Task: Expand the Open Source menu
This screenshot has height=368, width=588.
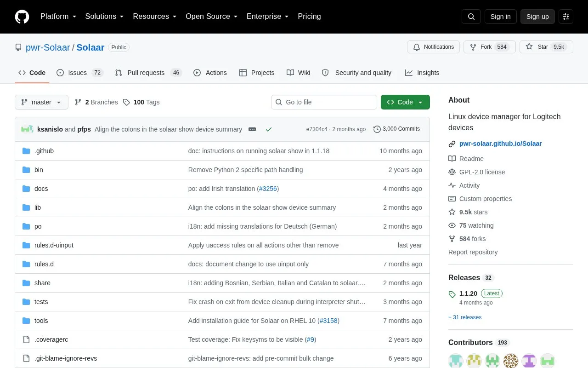Action: coord(211,17)
